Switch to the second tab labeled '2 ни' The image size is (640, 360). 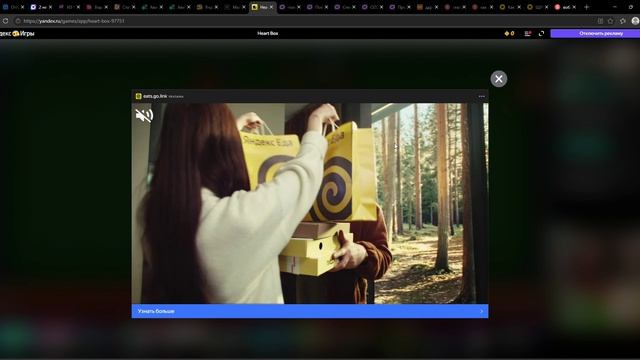39,7
